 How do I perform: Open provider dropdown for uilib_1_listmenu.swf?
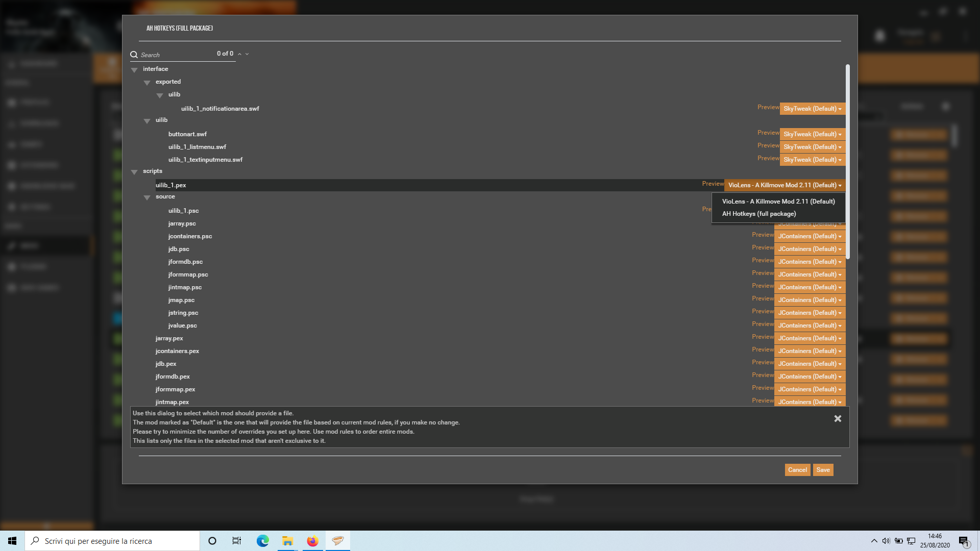(813, 147)
